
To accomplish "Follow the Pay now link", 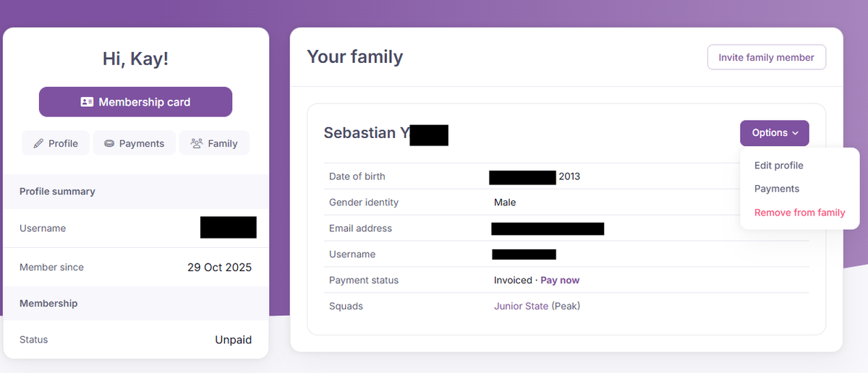I will [x=560, y=280].
